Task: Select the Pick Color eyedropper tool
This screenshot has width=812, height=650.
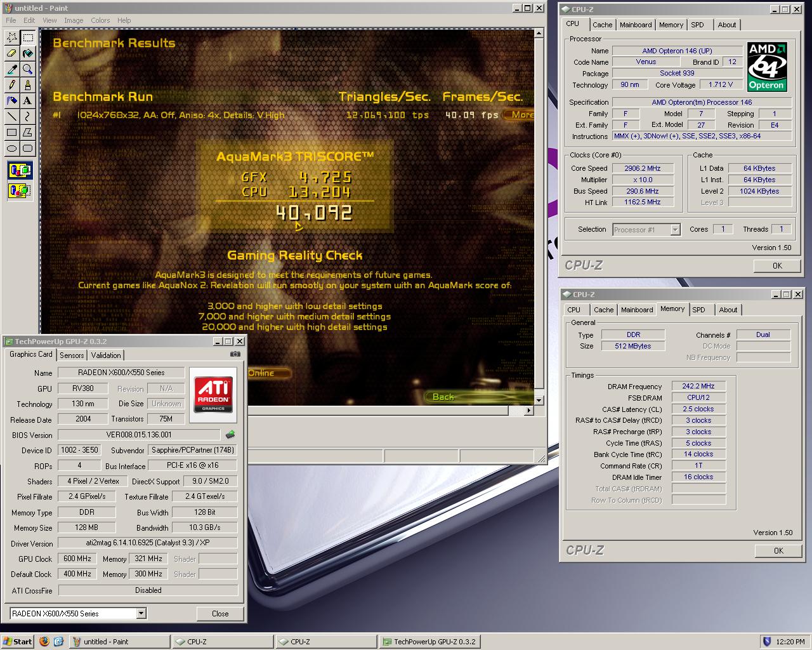Action: (x=12, y=69)
